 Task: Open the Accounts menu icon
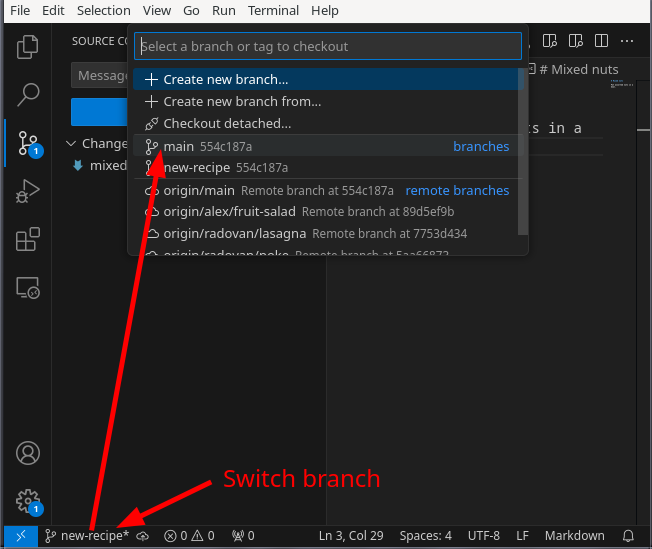click(28, 453)
